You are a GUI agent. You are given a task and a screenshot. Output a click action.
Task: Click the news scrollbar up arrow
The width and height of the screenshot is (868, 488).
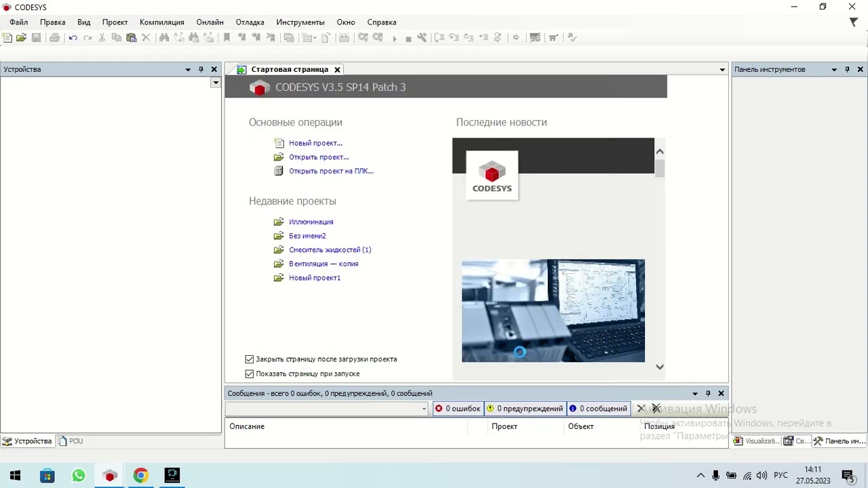tap(660, 152)
